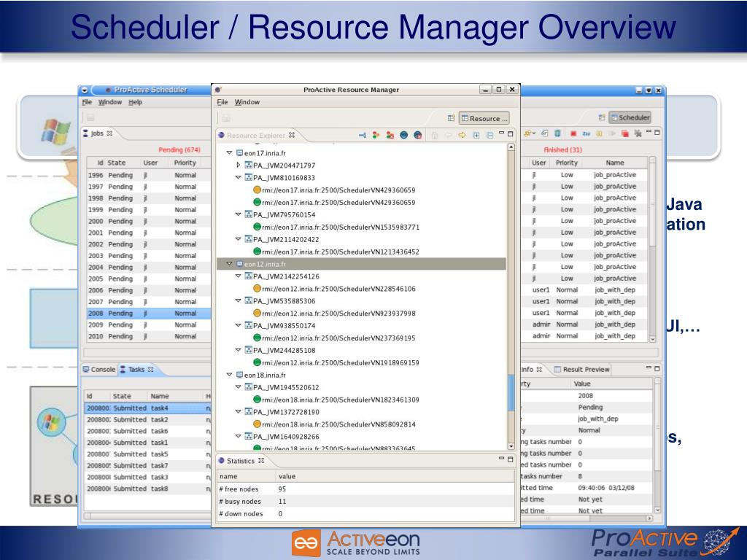The height and width of the screenshot is (560, 747).
Task: Click the document icon before the trash can
Action: click(x=544, y=133)
